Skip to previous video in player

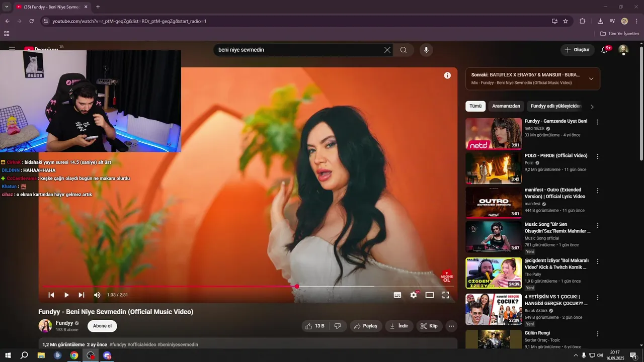click(51, 295)
